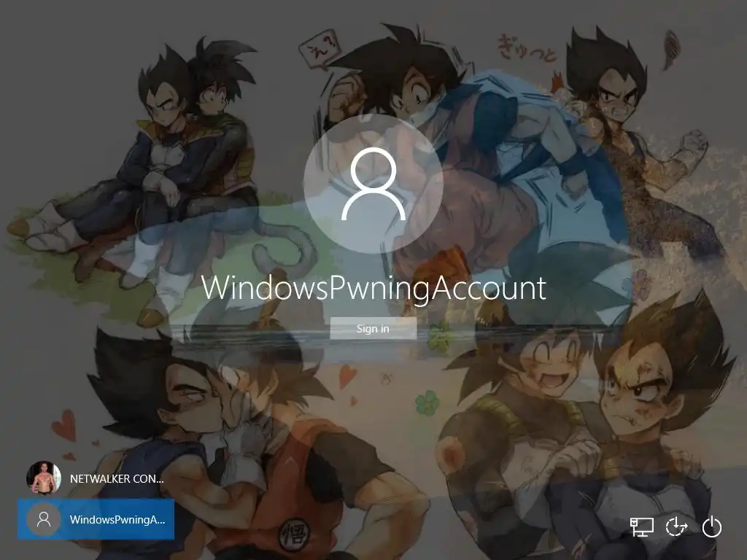Click the small avatar icon beside WindowsPwningA...
This screenshot has width=747, height=560.
pyautogui.click(x=43, y=519)
